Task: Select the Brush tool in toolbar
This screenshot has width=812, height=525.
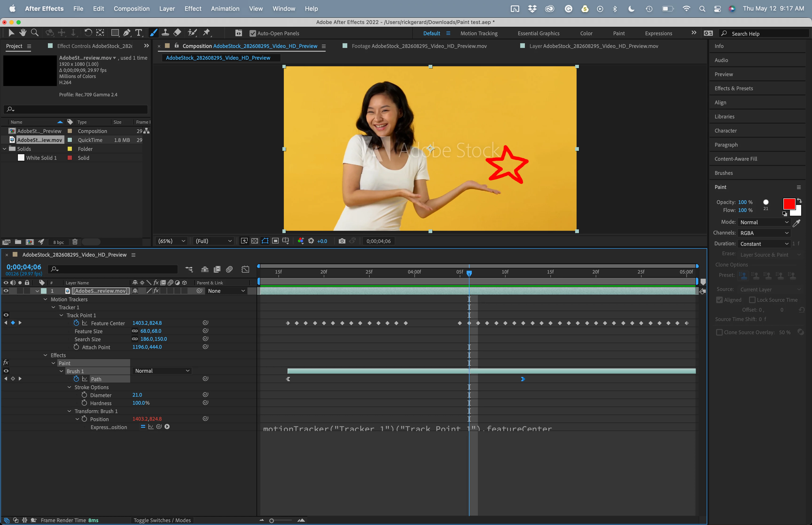Action: (154, 33)
